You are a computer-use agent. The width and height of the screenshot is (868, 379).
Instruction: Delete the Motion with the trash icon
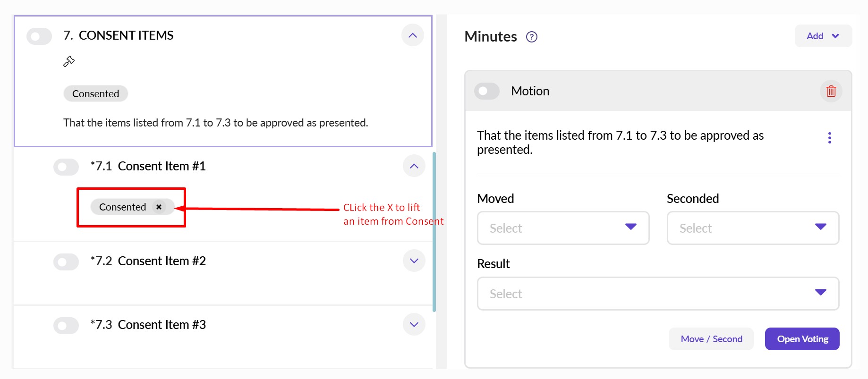(x=831, y=91)
